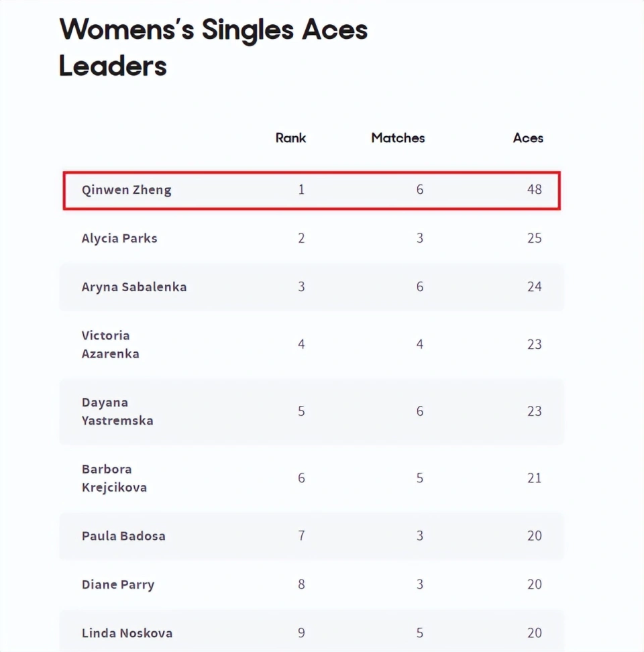Click the rank 1 cell for Zheng
This screenshot has width=644, height=652.
tap(301, 190)
